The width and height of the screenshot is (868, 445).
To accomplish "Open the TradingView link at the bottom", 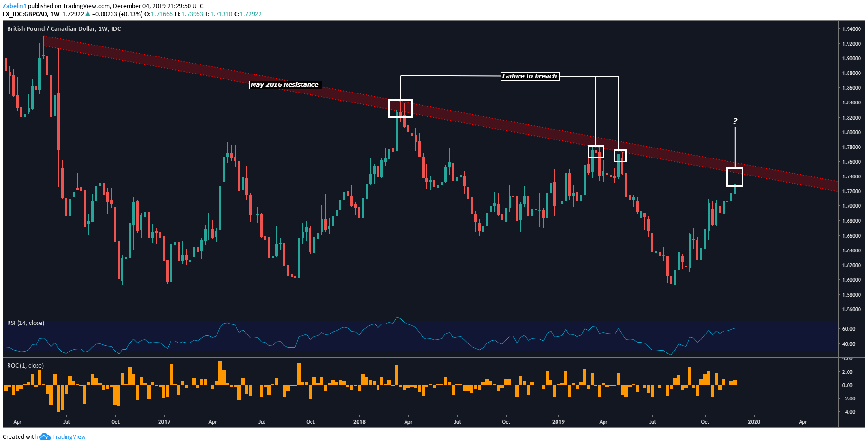I will (x=69, y=437).
